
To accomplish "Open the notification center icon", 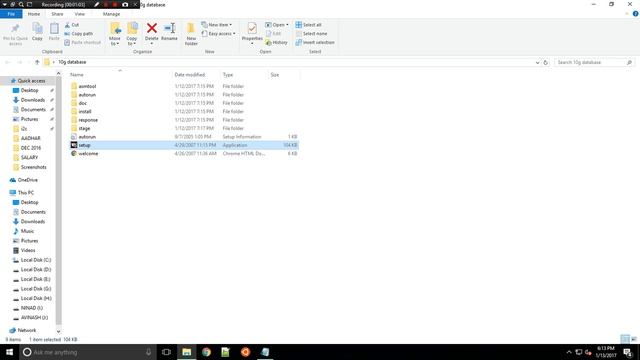I will (628, 352).
